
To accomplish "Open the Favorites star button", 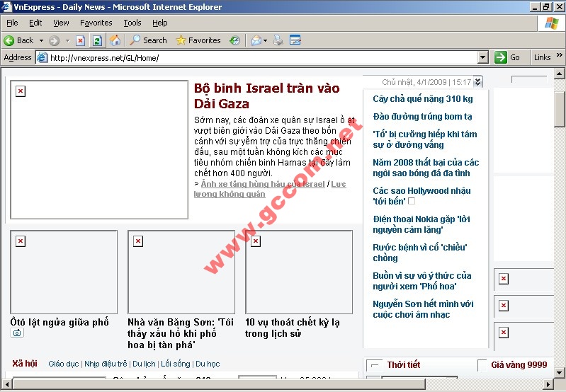I will (198, 40).
